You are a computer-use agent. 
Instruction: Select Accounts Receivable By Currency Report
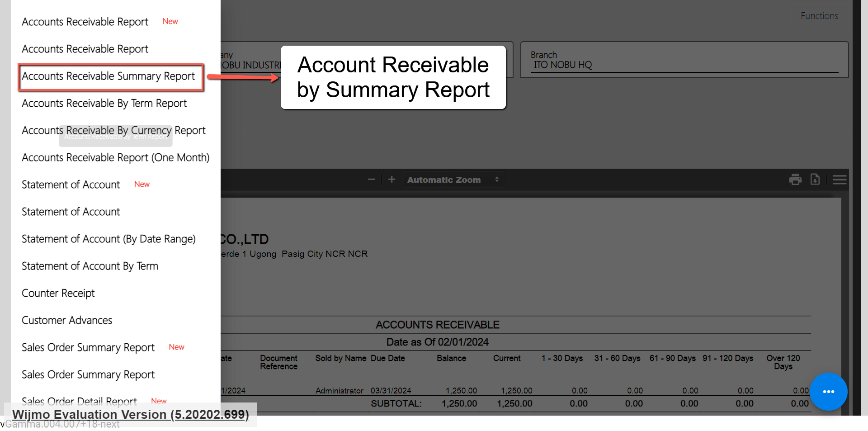tap(113, 130)
